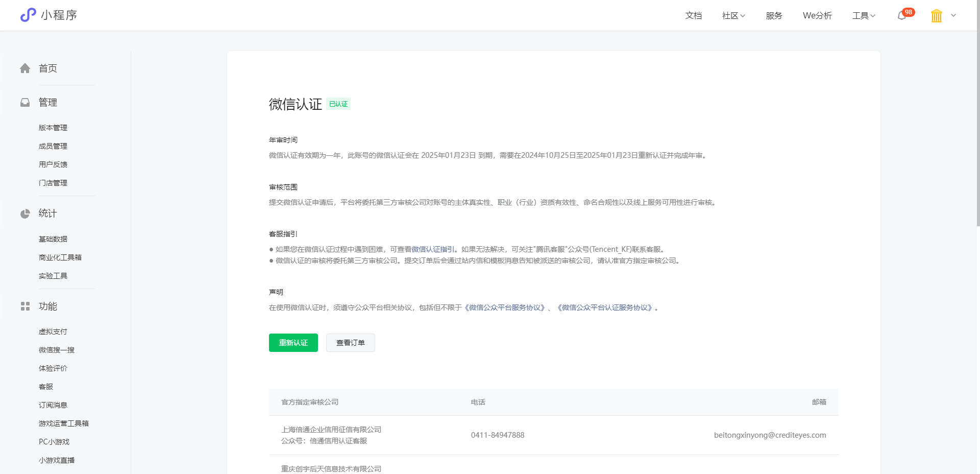
Task: Click the 审核范围 section label
Action: coord(283,187)
